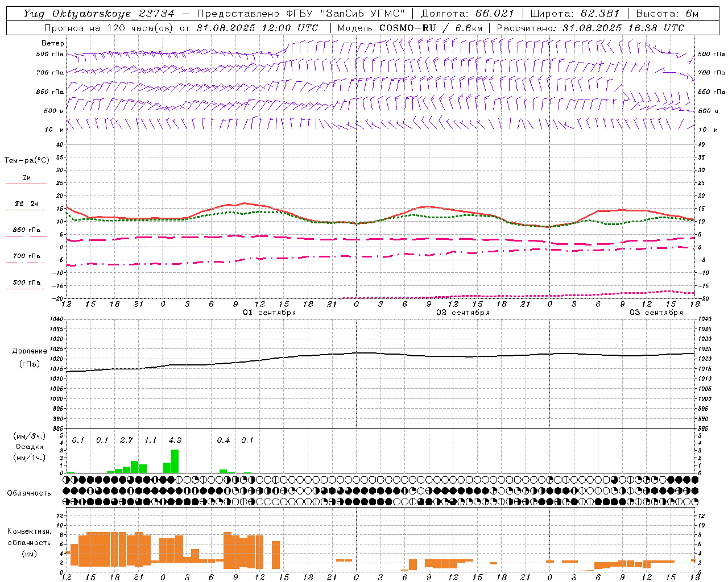Viewport: 728px width, 582px height.
Task: Click the Облачность cloudiness label
Action: pos(29,493)
